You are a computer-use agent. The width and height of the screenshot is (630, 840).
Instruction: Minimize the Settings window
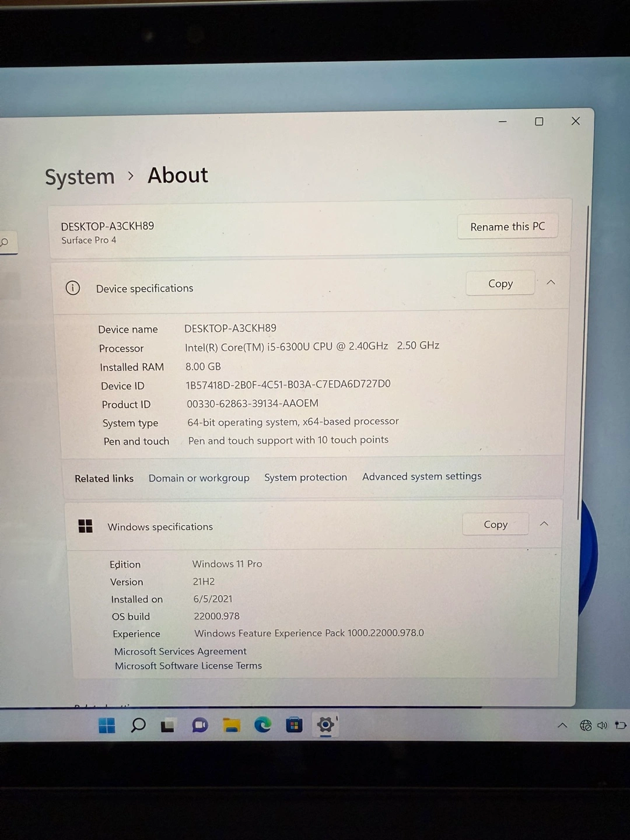click(503, 121)
